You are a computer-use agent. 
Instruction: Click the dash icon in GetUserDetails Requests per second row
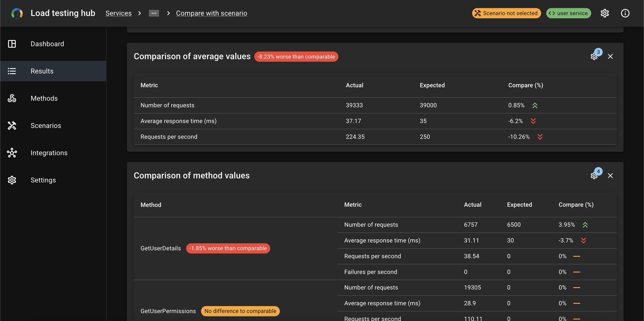click(576, 256)
